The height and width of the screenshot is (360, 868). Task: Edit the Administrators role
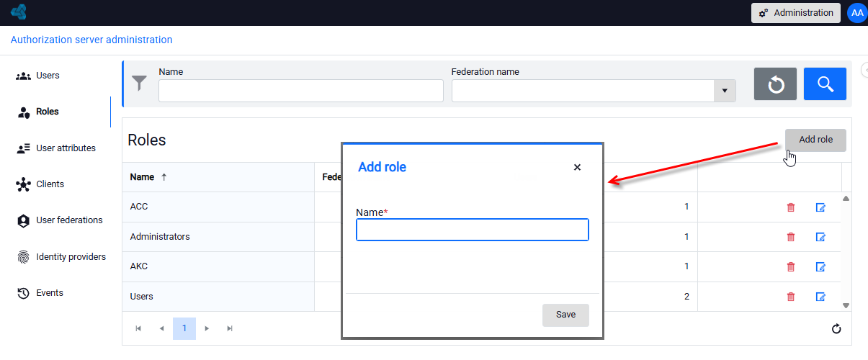click(x=820, y=237)
